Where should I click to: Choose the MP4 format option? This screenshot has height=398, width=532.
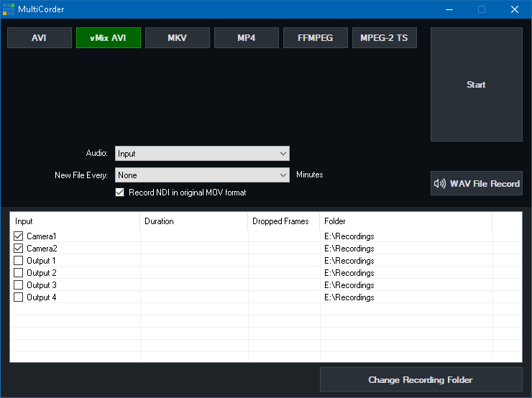(247, 38)
